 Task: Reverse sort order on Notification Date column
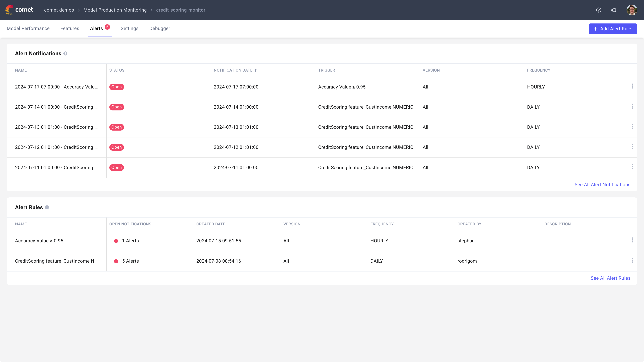(235, 70)
